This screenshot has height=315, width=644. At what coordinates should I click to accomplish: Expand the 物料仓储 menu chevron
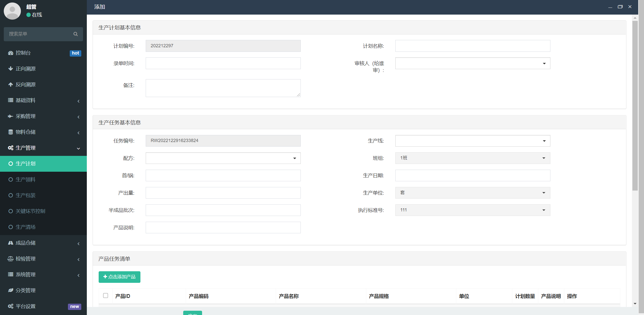tap(79, 133)
